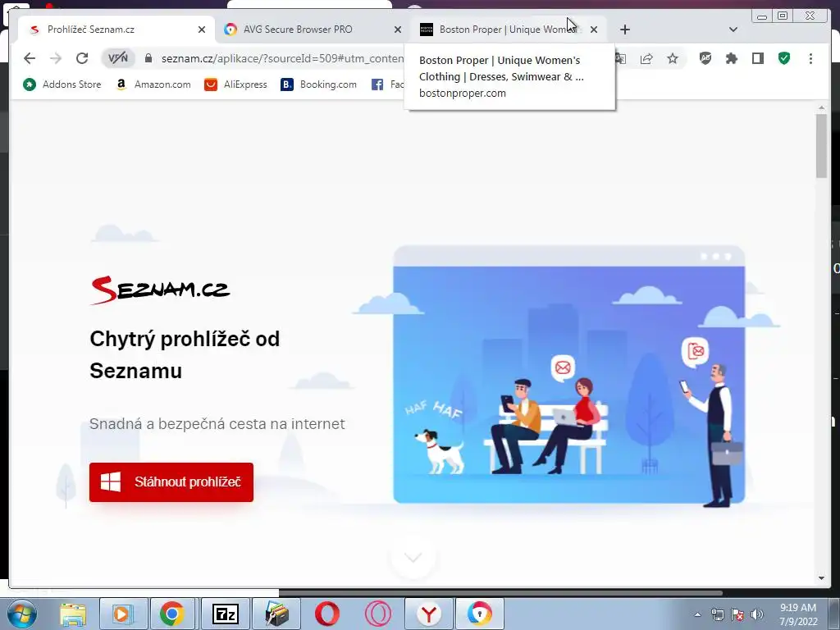Open the green security shield icon
The height and width of the screenshot is (630, 840).
pyautogui.click(x=784, y=58)
